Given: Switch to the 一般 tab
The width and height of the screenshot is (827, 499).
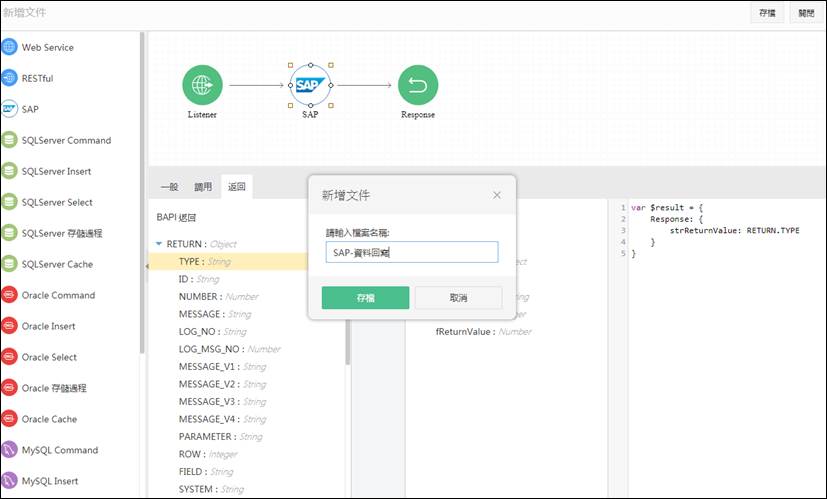Looking at the screenshot, I should coord(169,187).
